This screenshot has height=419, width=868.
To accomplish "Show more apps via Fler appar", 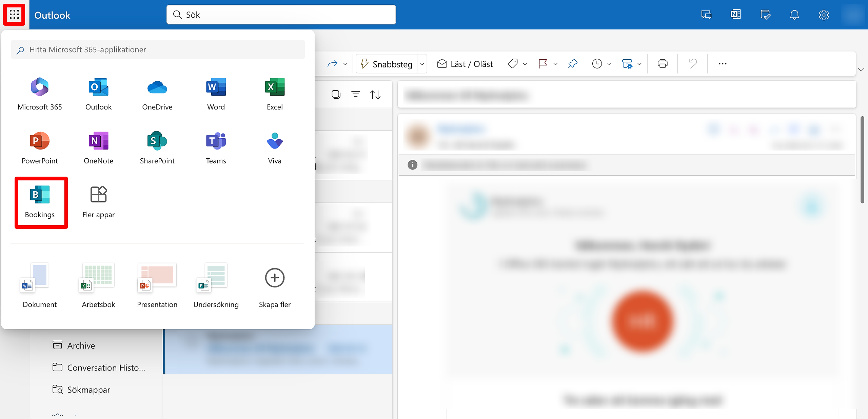I will [x=98, y=202].
